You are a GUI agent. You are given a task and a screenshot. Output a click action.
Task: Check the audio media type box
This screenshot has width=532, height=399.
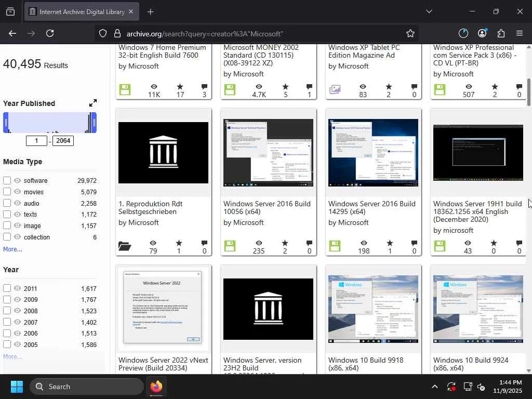click(x=7, y=203)
